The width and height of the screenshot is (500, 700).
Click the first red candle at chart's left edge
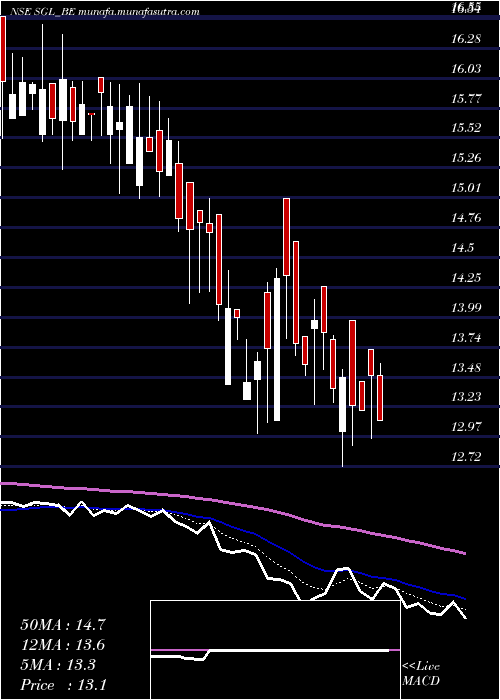(x=3, y=49)
